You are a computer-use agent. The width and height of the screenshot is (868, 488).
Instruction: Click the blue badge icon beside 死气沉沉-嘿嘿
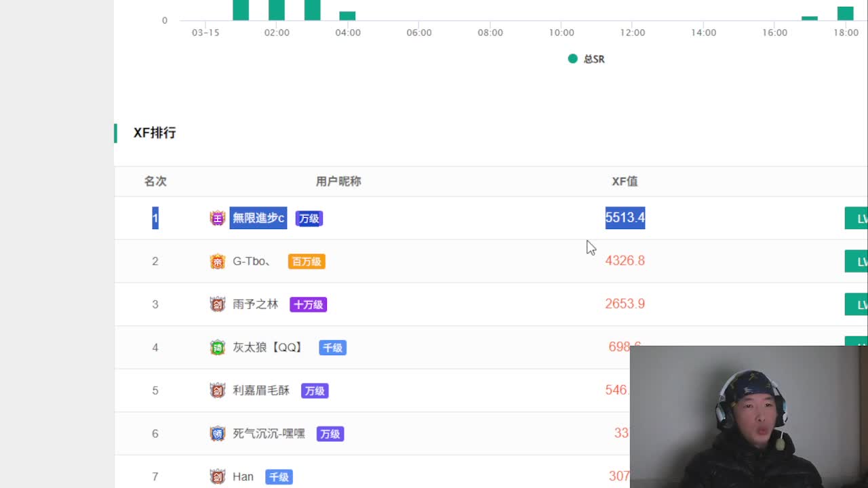217,434
